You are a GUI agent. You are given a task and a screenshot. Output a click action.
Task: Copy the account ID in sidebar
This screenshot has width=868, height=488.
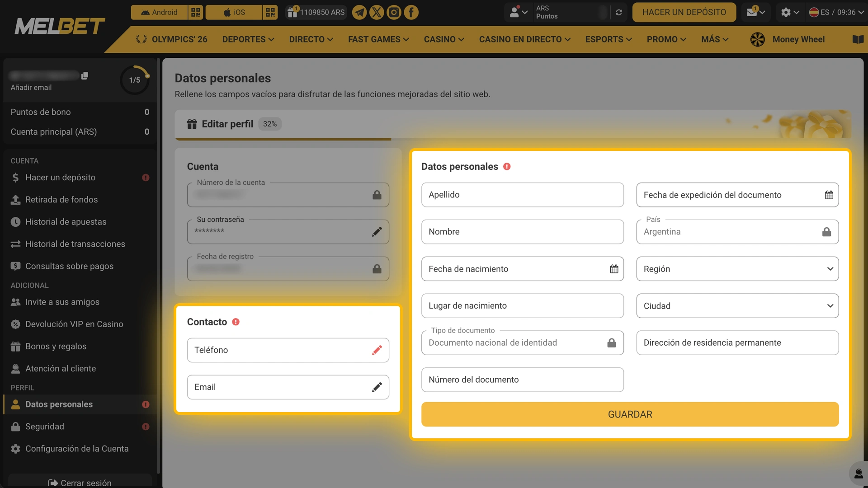[85, 75]
